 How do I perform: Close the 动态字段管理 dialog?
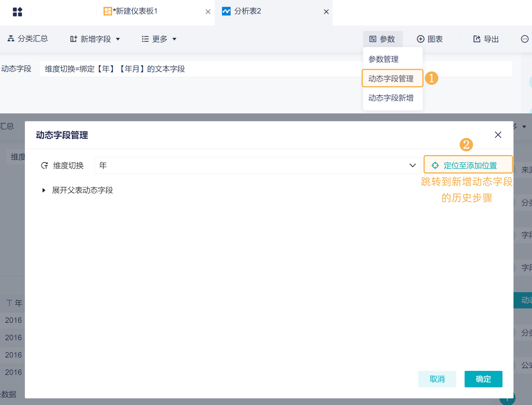click(498, 135)
